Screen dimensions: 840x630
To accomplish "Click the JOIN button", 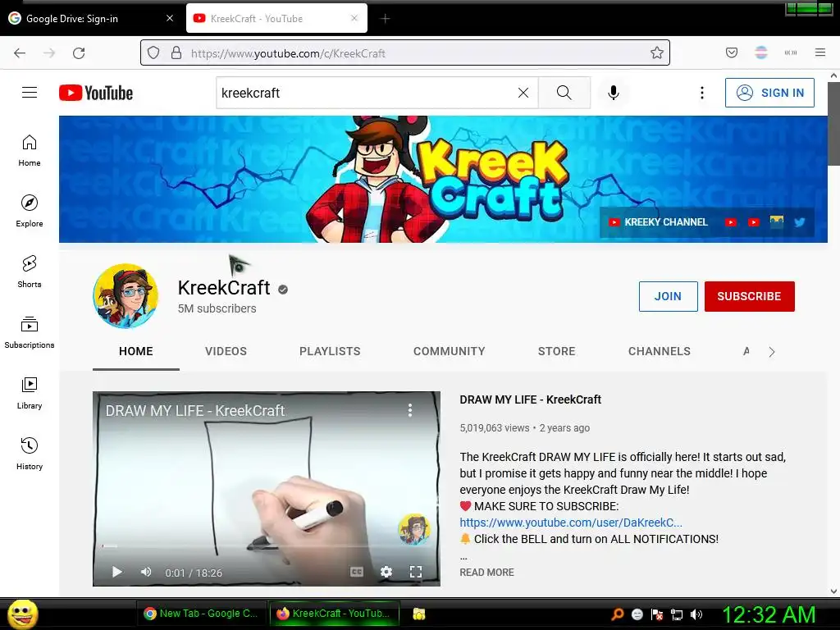I will 668,296.
